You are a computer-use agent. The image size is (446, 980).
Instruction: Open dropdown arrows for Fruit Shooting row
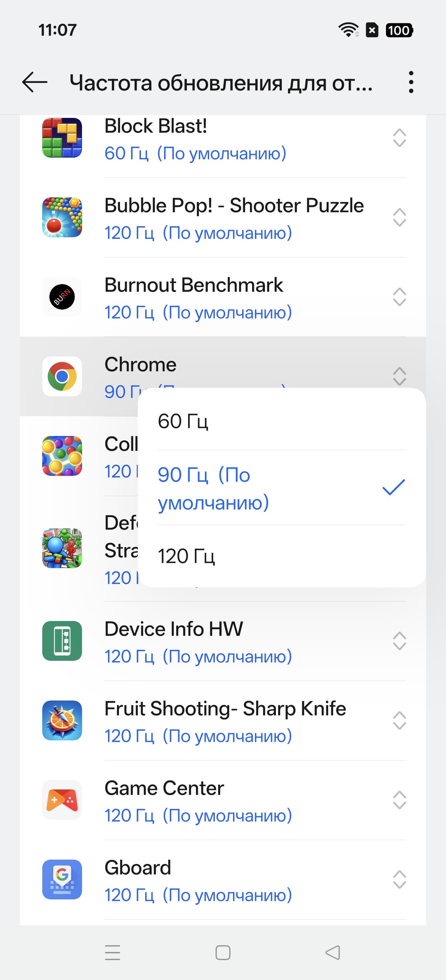click(x=399, y=720)
